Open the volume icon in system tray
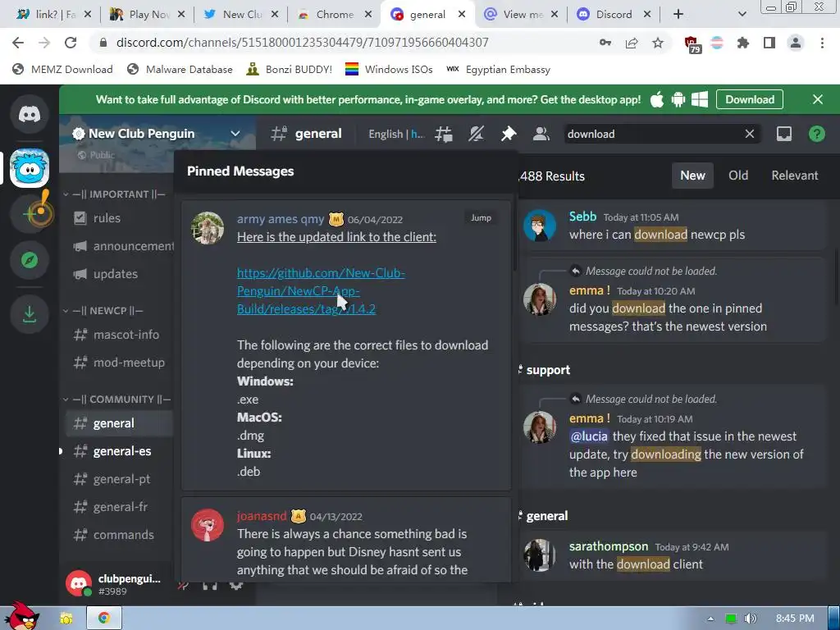The height and width of the screenshot is (630, 840). [751, 619]
